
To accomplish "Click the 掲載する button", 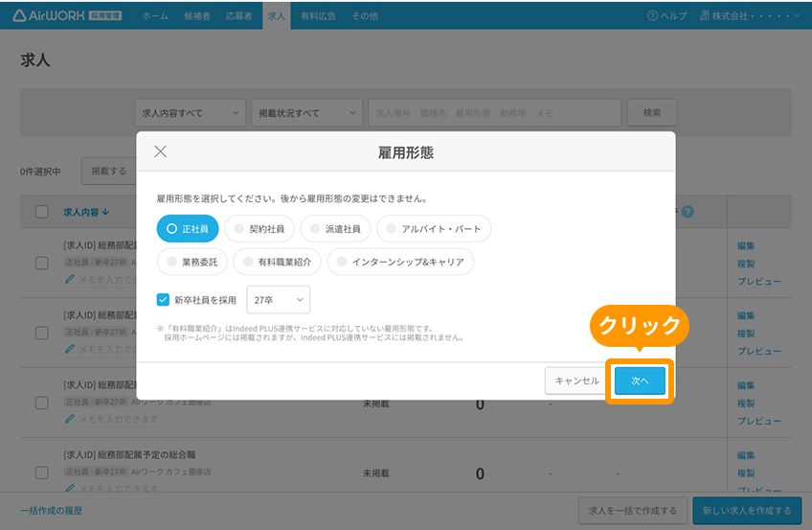I will coord(109,171).
